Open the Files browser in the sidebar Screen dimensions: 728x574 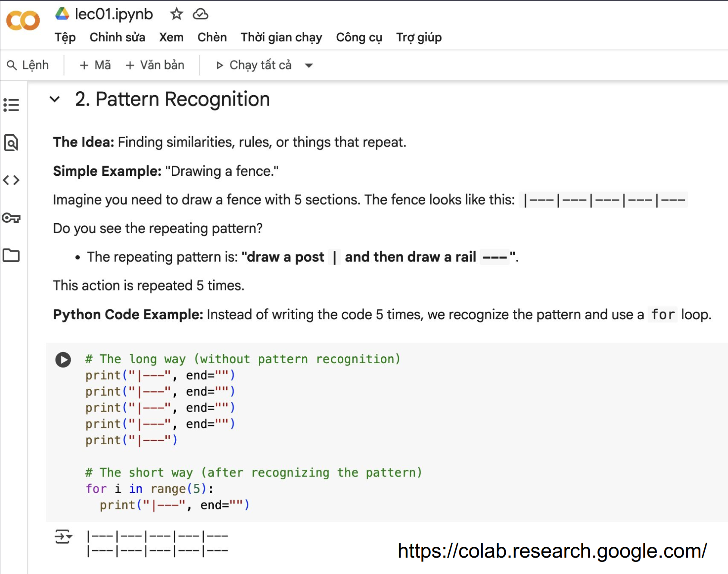click(x=12, y=255)
